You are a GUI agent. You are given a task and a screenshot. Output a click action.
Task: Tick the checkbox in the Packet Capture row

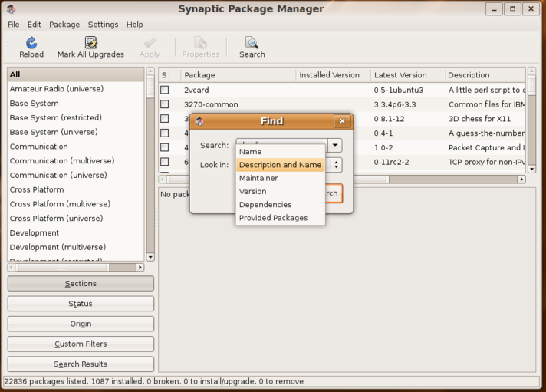click(x=164, y=147)
